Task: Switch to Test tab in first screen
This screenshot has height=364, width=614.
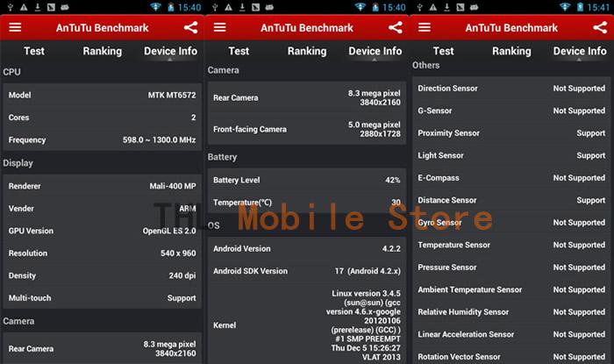Action: [34, 51]
